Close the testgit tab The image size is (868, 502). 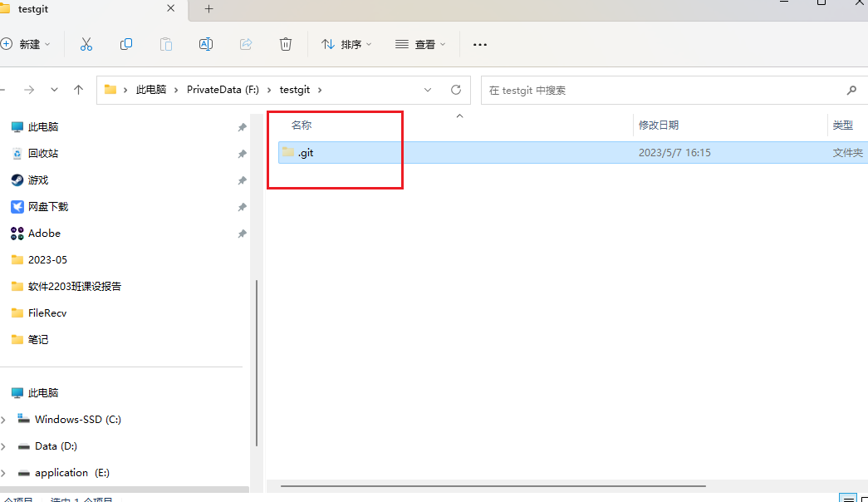(x=170, y=8)
